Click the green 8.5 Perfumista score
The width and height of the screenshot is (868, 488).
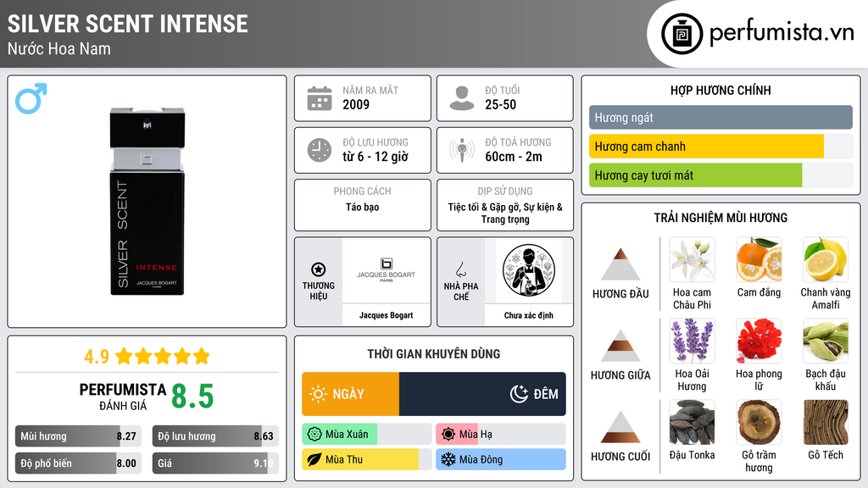click(192, 396)
